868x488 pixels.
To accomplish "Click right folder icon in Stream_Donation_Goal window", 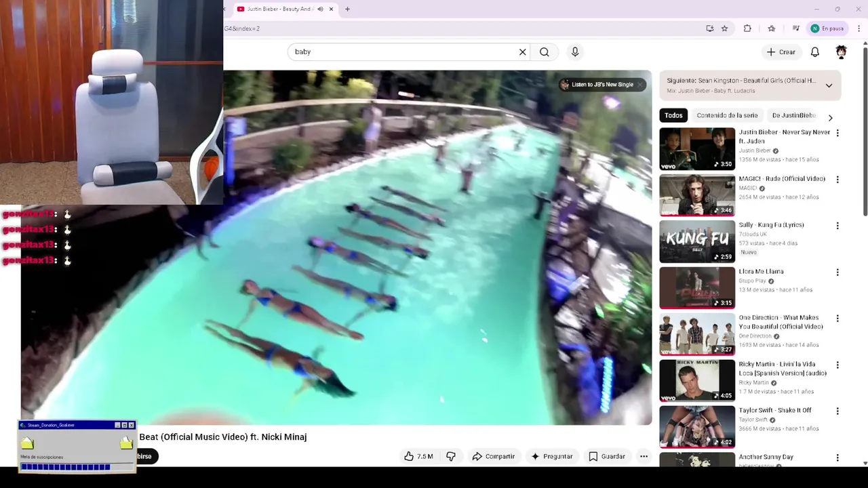I will [126, 443].
